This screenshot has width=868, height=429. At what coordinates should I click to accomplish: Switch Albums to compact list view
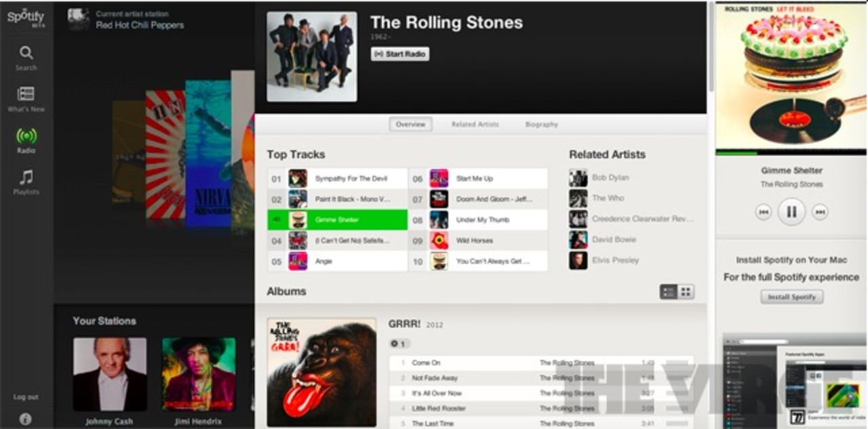pyautogui.click(x=669, y=291)
